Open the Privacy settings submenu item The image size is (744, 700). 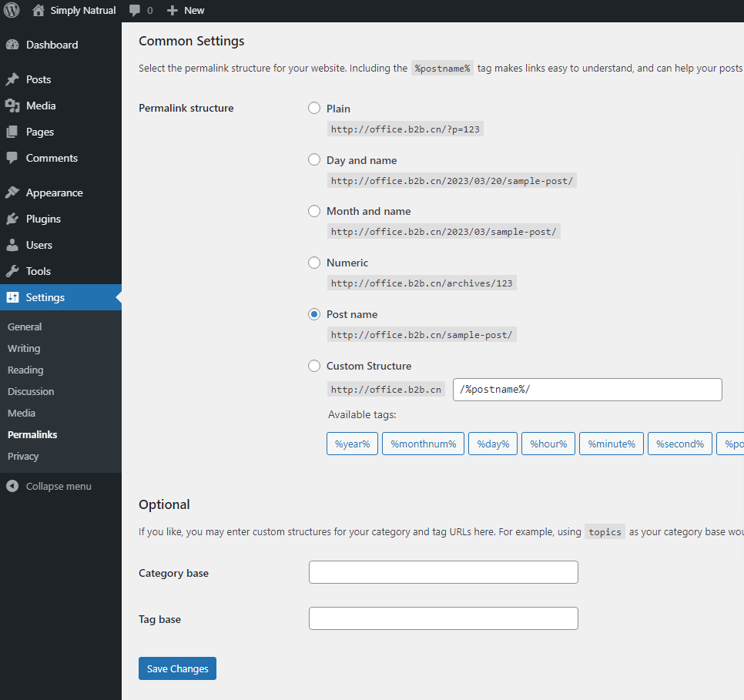[x=23, y=456]
